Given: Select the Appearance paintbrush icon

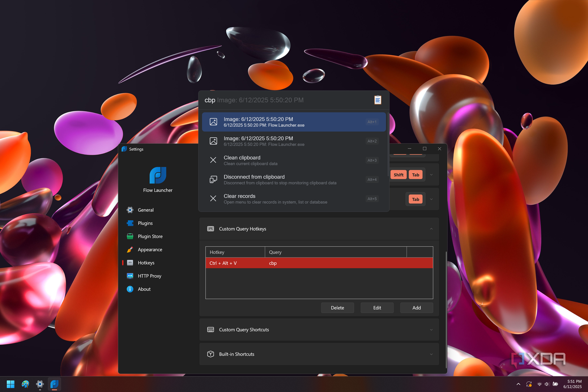Looking at the screenshot, I should (130, 249).
